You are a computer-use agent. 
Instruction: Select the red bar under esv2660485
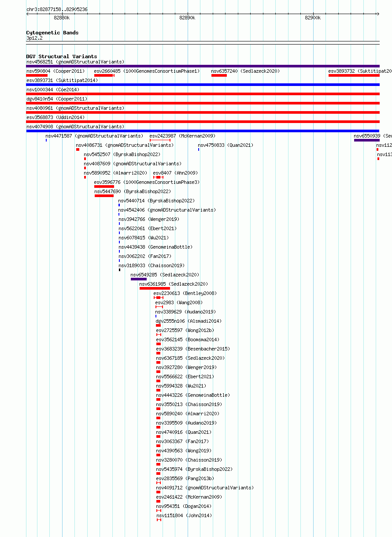(x=104, y=75)
